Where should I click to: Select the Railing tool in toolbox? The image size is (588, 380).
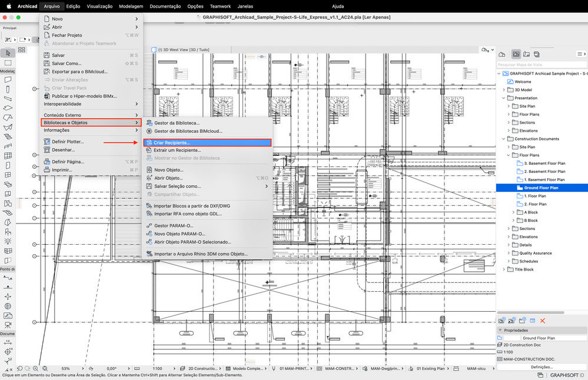(x=8, y=146)
